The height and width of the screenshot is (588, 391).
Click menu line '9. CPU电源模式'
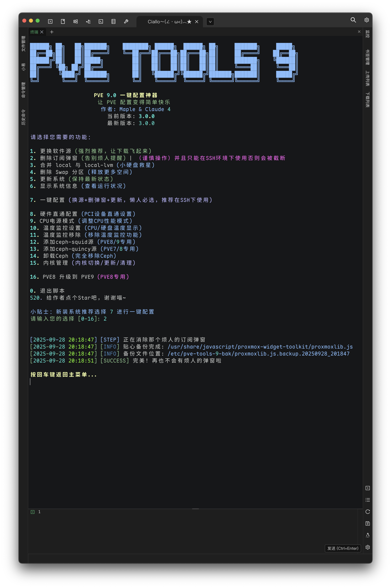[81, 221]
